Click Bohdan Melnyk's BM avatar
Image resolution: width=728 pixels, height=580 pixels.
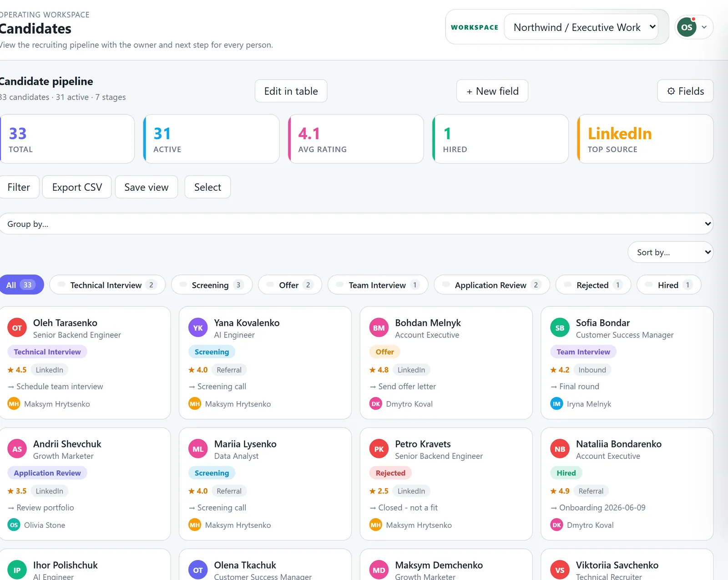coord(379,328)
